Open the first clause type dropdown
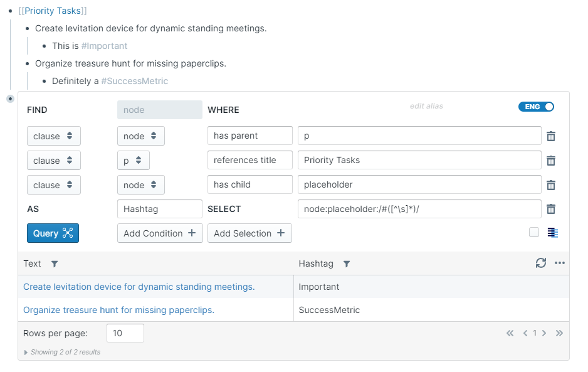 pyautogui.click(x=54, y=136)
